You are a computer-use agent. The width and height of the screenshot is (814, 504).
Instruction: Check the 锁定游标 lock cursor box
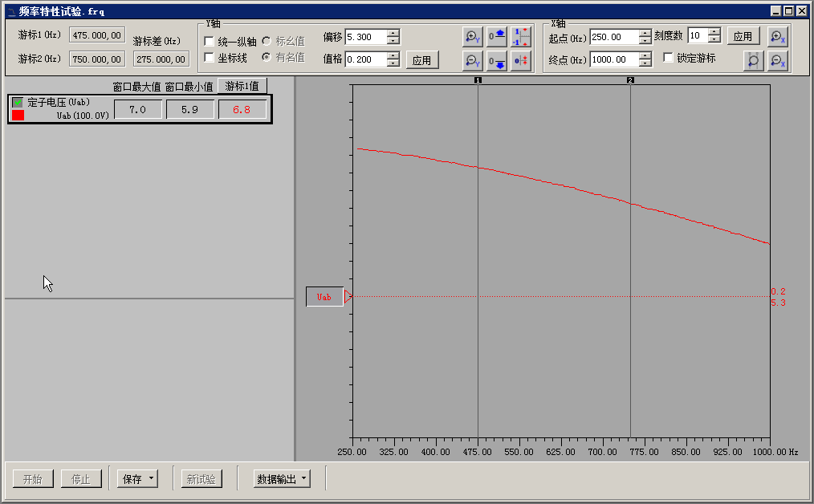coord(668,58)
